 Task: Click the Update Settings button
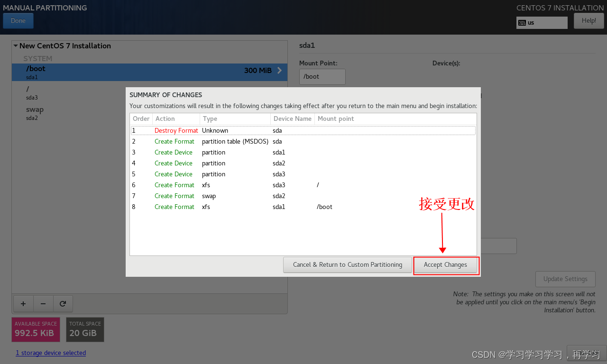click(x=565, y=279)
